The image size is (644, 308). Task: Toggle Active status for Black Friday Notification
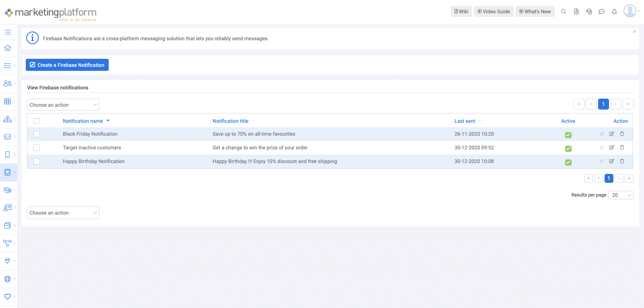(568, 135)
